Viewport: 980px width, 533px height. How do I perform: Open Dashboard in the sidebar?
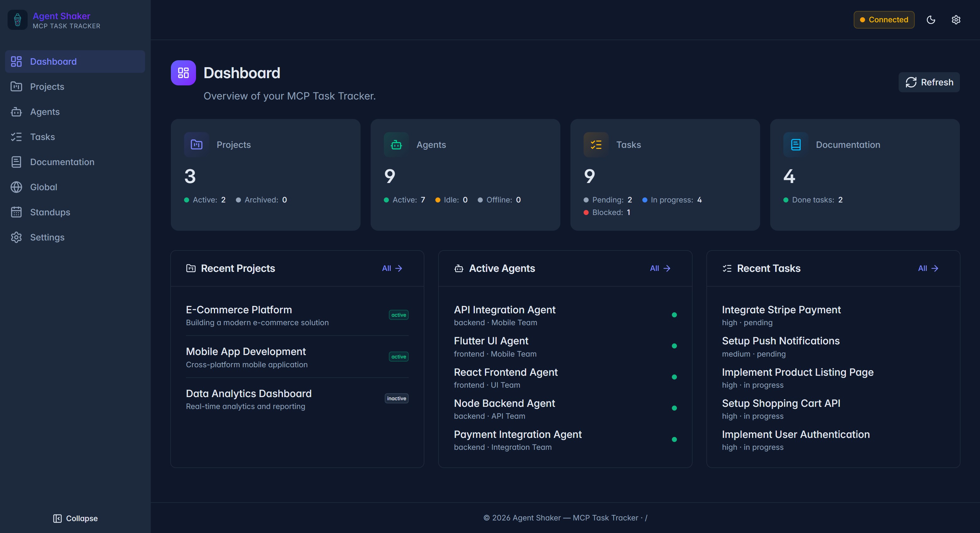75,62
